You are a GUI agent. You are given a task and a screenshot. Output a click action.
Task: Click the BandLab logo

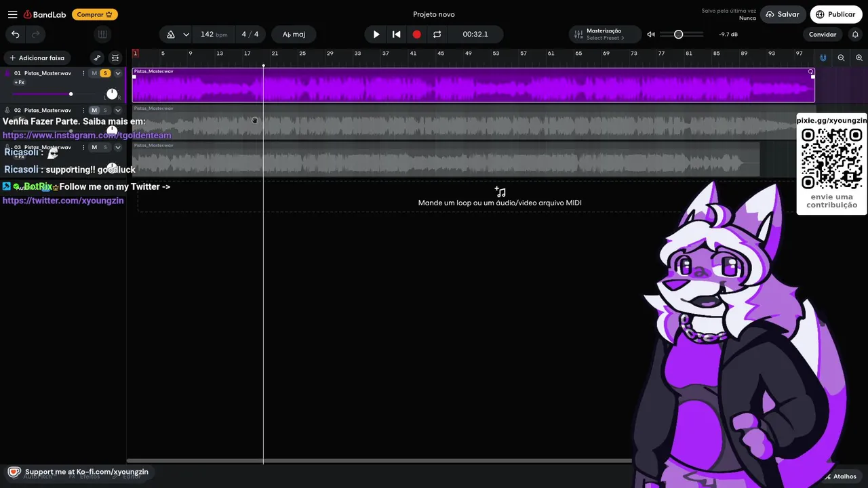point(45,14)
